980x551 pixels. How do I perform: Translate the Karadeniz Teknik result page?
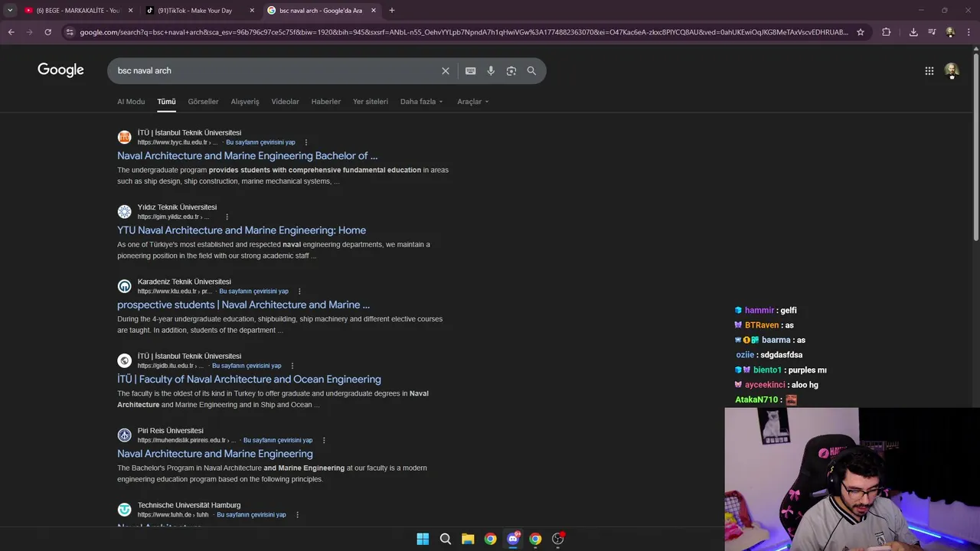pyautogui.click(x=253, y=292)
